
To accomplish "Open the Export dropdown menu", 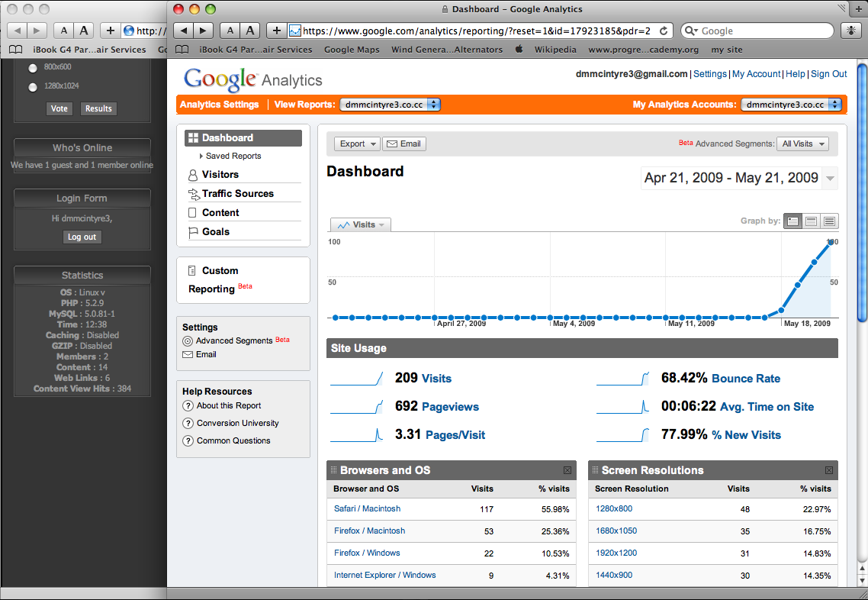I will pos(357,144).
